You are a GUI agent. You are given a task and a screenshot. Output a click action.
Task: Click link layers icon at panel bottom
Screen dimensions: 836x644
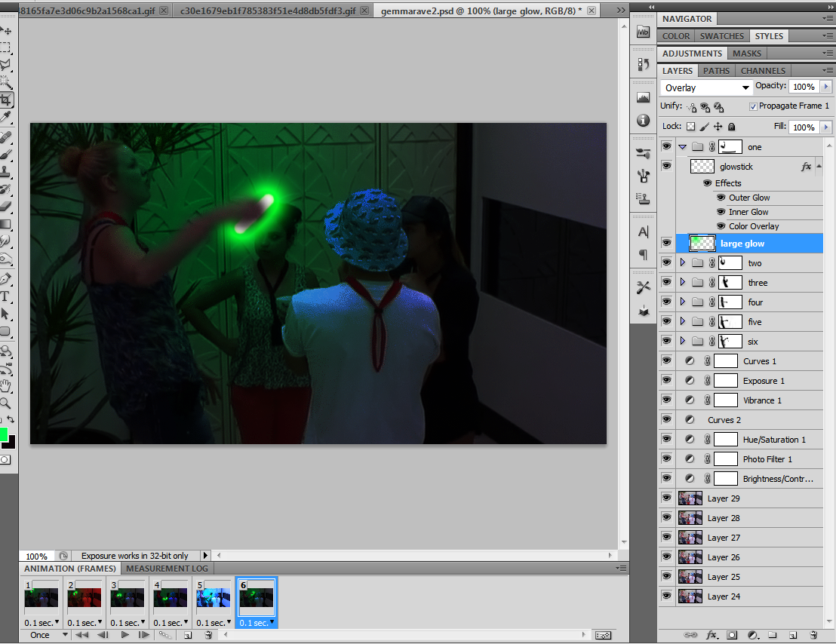(x=690, y=635)
